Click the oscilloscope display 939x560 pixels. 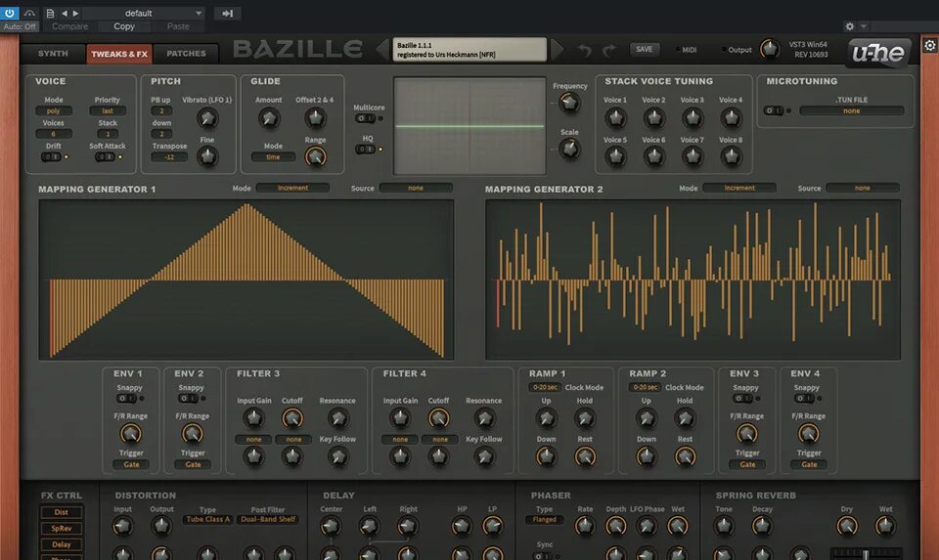click(469, 126)
